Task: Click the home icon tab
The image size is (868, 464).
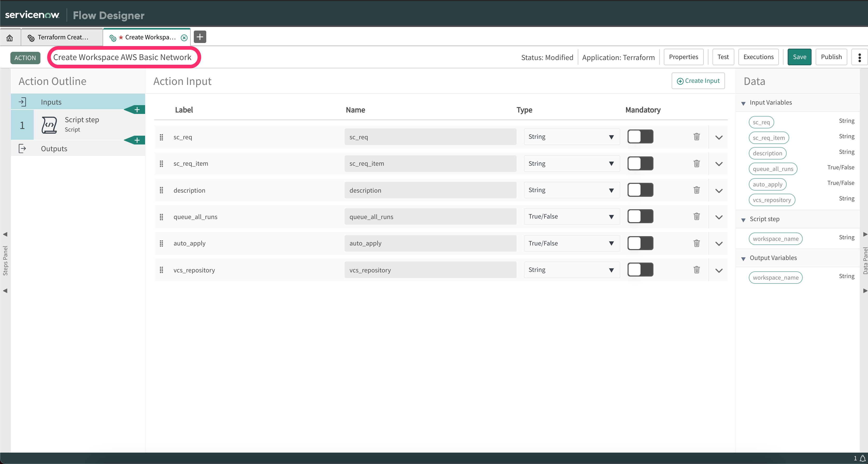Action: tap(10, 37)
